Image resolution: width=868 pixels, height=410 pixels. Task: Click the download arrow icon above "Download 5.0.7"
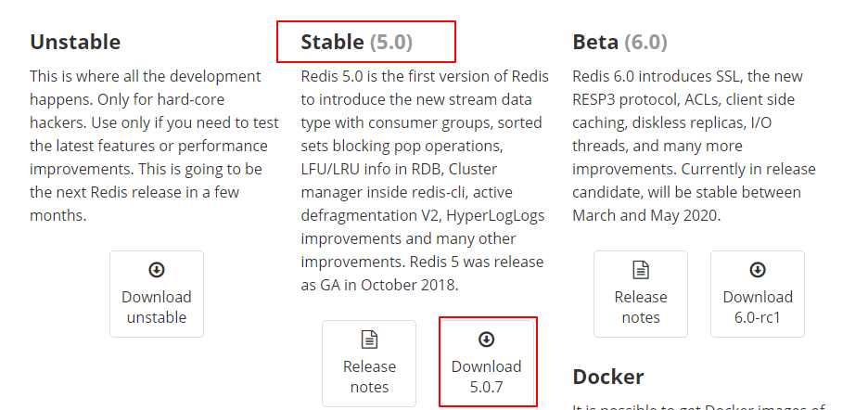point(487,340)
